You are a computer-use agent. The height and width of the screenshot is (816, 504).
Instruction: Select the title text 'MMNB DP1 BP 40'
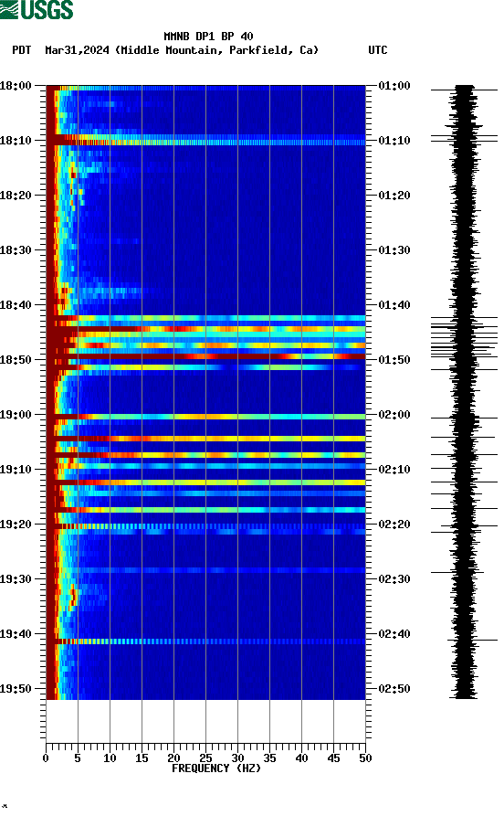click(x=208, y=37)
